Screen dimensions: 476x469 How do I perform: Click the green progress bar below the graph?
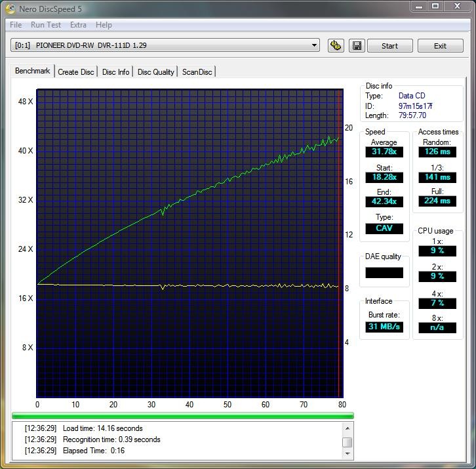[x=183, y=415]
